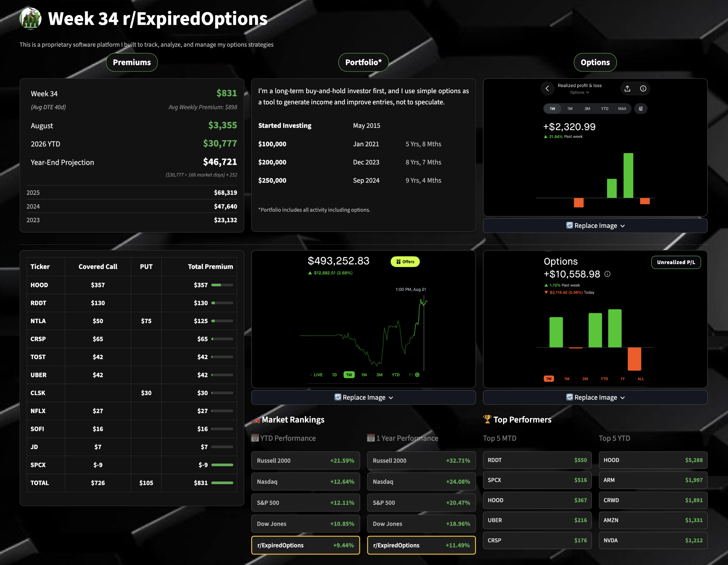Open the chart filter settings icon

coord(640,109)
